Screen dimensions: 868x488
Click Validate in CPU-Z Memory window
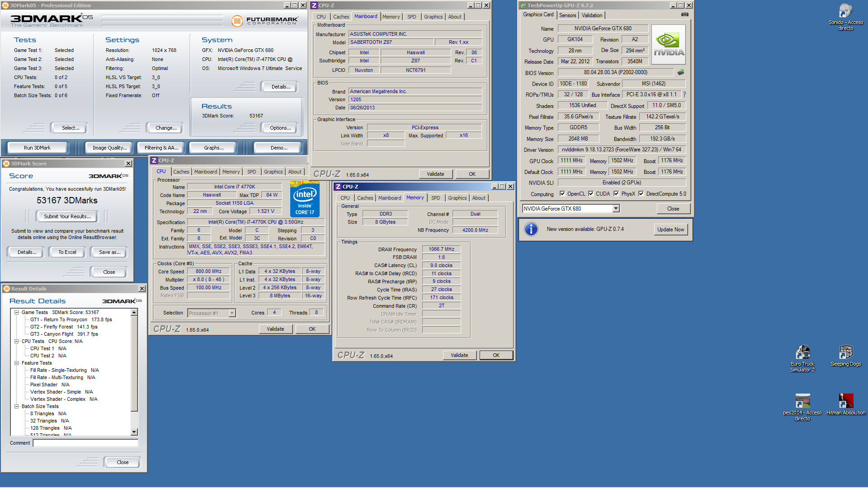pos(459,355)
